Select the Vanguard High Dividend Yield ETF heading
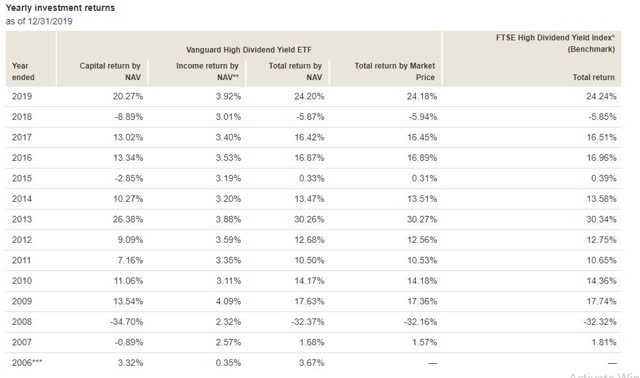The image size is (640, 378). tap(249, 50)
